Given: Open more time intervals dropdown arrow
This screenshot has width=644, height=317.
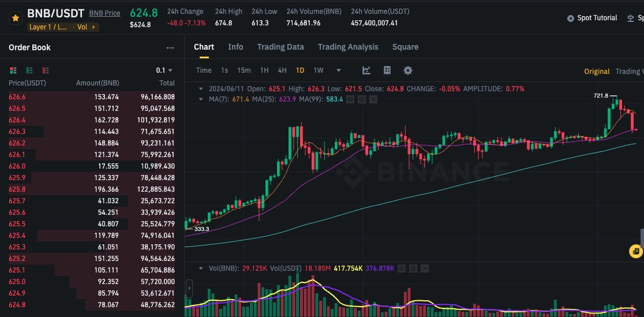Looking at the screenshot, I should coord(339,70).
